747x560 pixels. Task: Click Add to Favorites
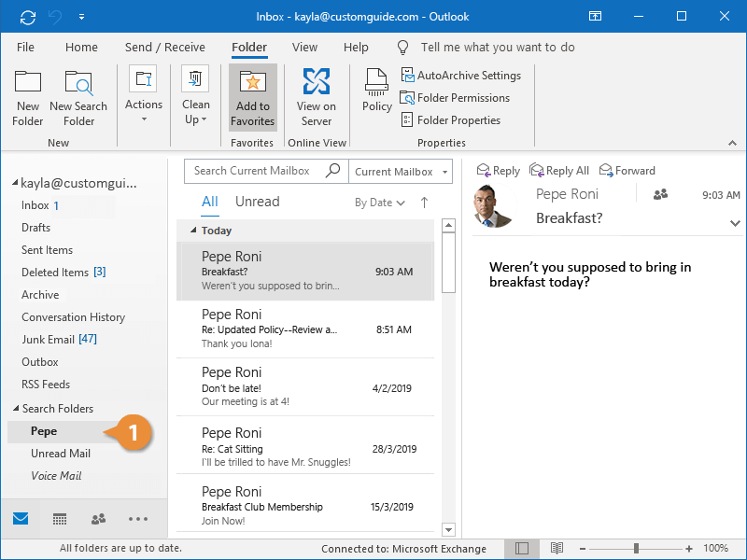252,98
